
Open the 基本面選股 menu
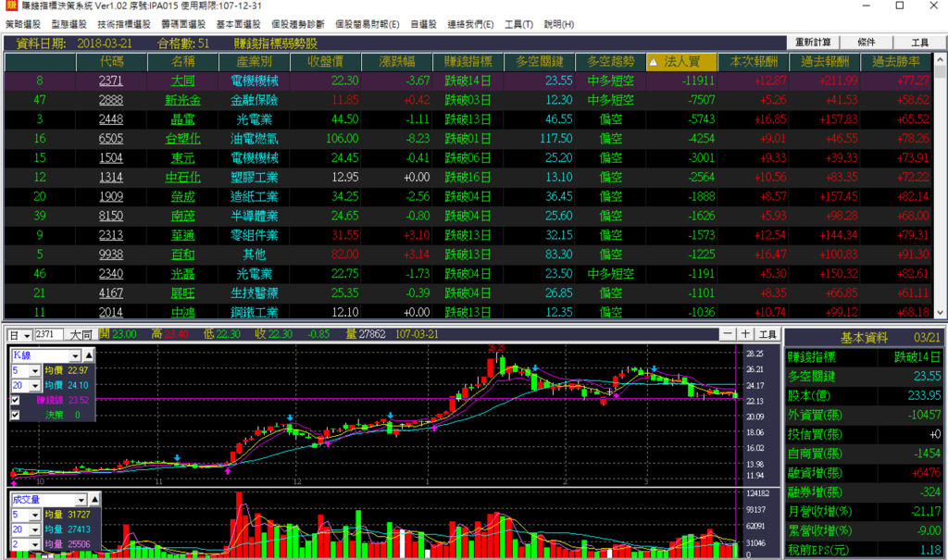(238, 24)
